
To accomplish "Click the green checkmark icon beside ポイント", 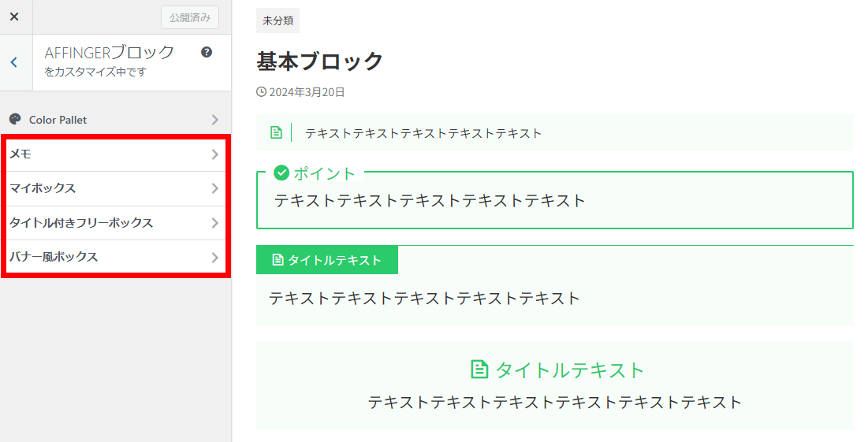I will tap(281, 173).
